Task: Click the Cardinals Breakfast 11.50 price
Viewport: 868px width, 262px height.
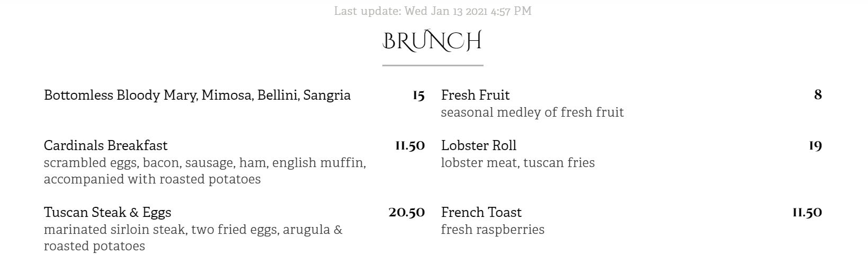Action: pos(410,145)
